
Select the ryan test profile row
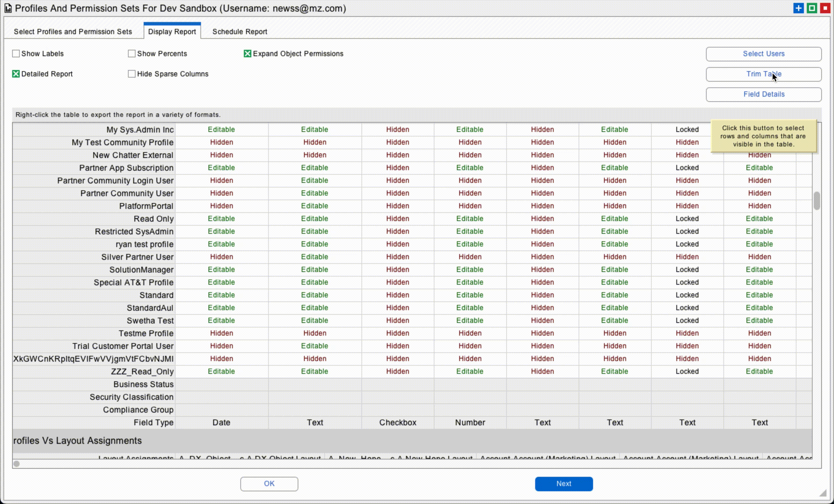(94, 244)
